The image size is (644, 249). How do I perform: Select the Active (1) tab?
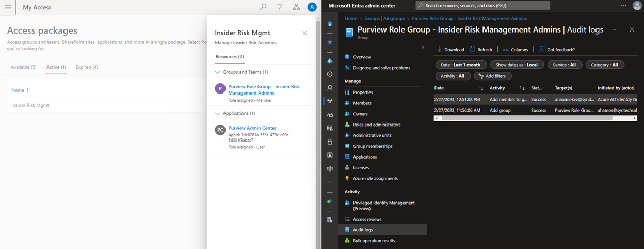point(56,67)
